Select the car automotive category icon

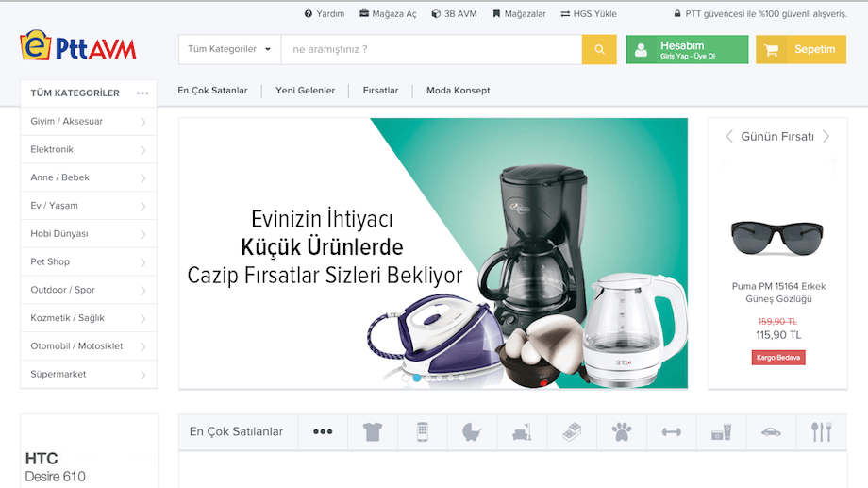click(x=771, y=431)
